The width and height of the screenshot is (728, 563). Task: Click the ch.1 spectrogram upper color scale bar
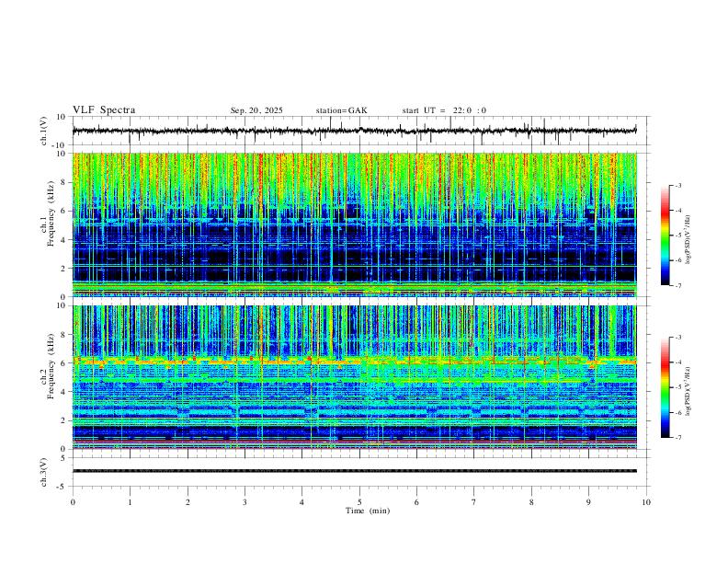pyautogui.click(x=665, y=236)
